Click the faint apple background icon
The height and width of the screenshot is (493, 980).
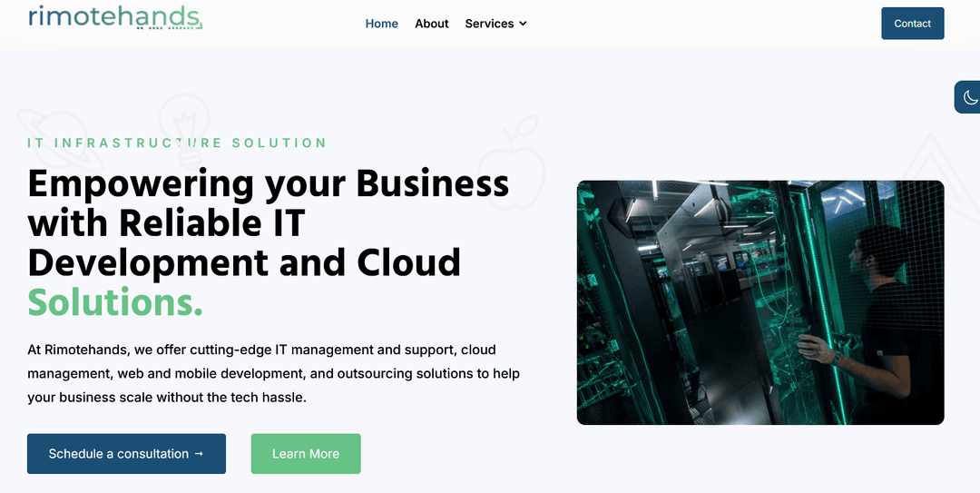click(511, 163)
